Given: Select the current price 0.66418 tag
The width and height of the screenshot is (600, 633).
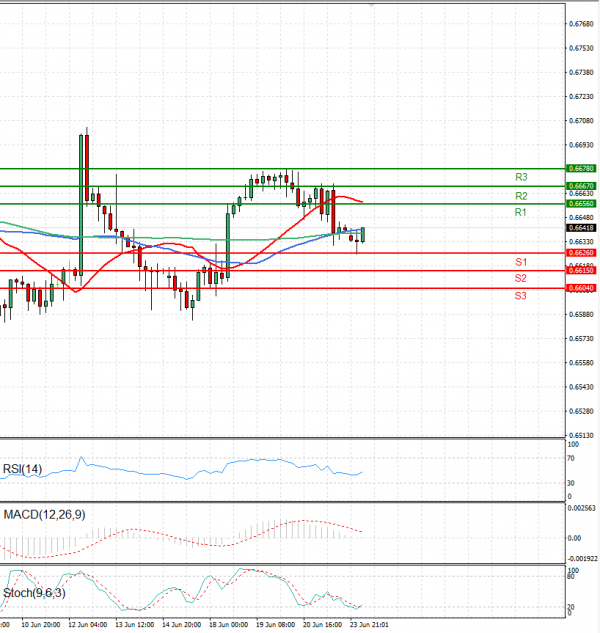Looking at the screenshot, I should click(x=581, y=228).
